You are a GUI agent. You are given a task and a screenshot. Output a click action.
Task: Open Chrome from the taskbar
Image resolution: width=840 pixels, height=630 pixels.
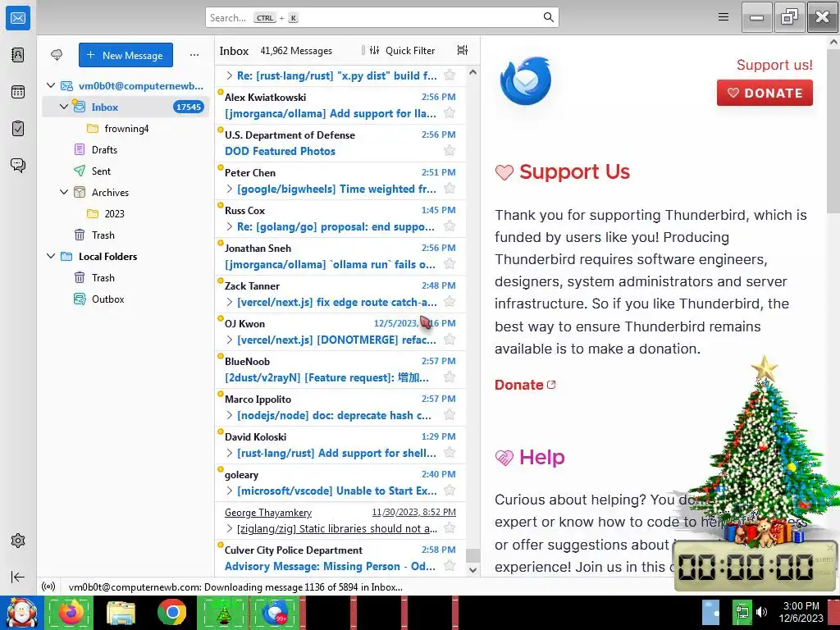171,612
